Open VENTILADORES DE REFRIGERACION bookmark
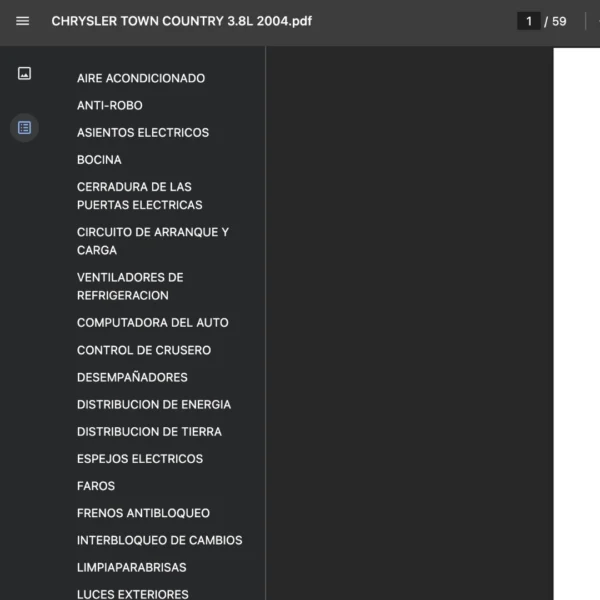Screen dimensions: 600x600 [x=130, y=286]
